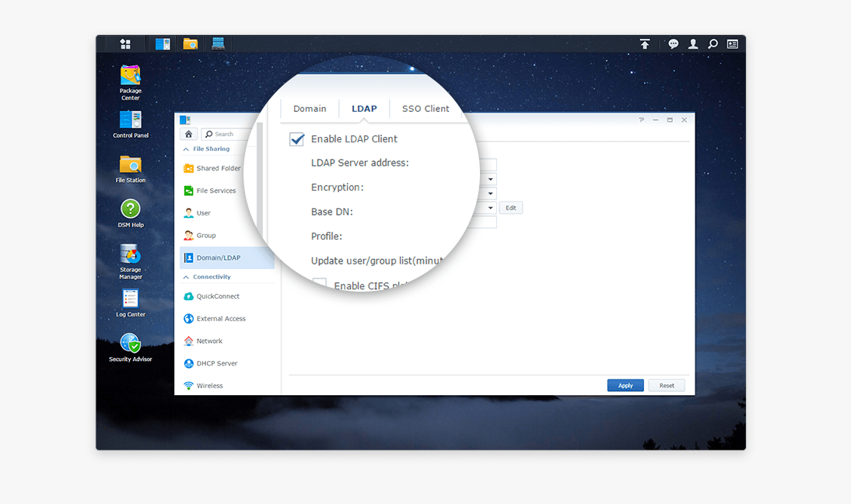This screenshot has width=851, height=504.
Task: Switch to the LDAP tab
Action: pos(364,109)
